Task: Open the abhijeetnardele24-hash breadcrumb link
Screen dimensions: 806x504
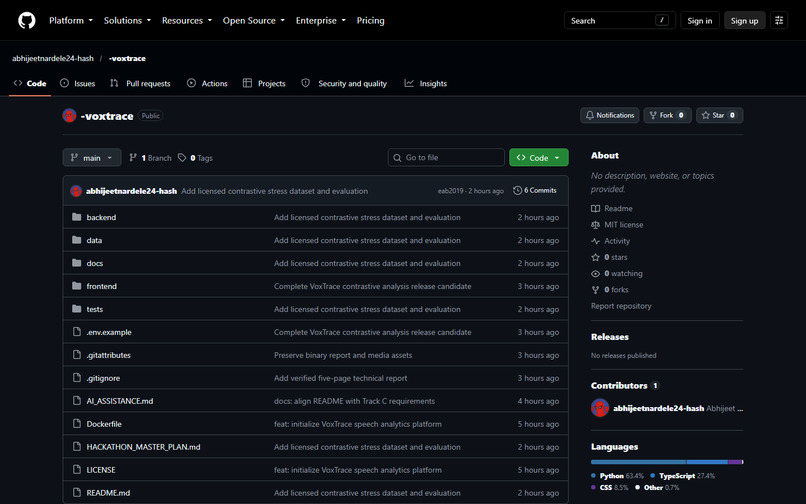Action: pos(53,58)
